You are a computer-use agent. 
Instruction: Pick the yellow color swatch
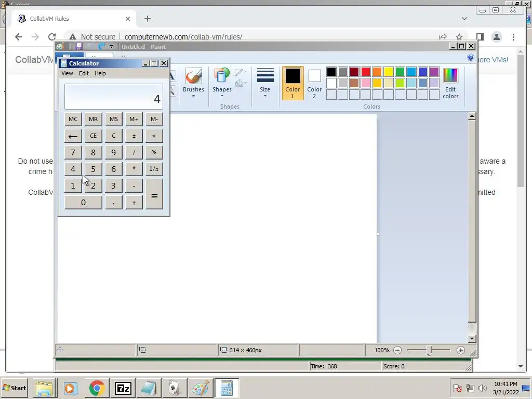coord(389,72)
